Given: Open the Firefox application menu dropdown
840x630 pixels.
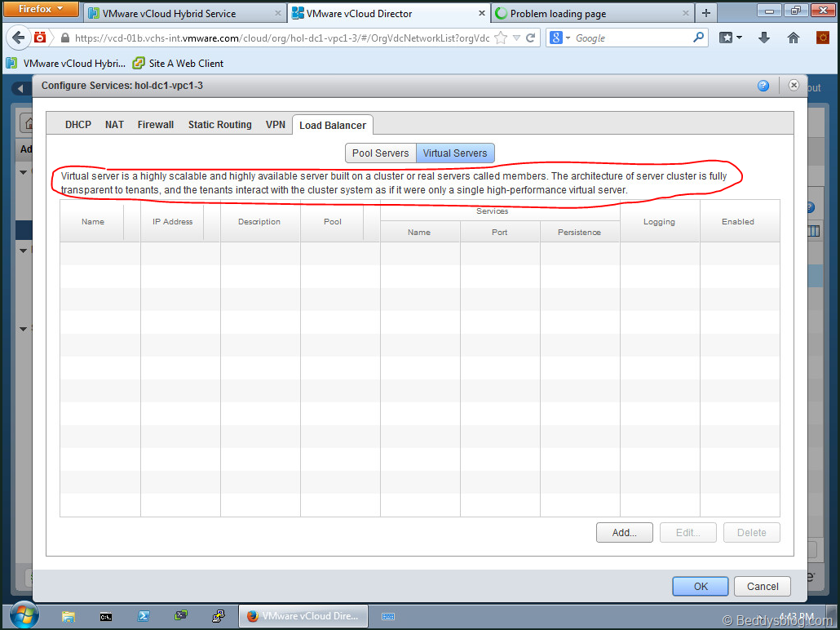Looking at the screenshot, I should [x=41, y=10].
